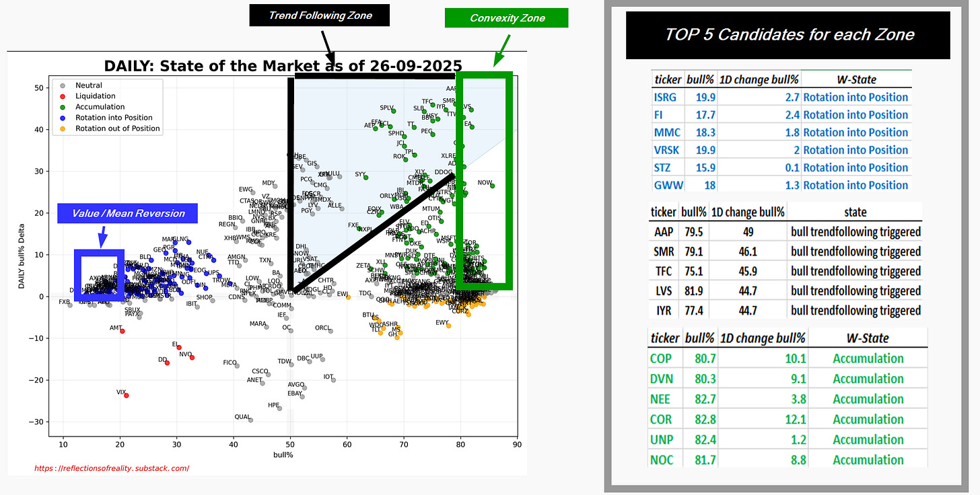
Task: Select the GWW ticker cell in the table
Action: (669, 185)
